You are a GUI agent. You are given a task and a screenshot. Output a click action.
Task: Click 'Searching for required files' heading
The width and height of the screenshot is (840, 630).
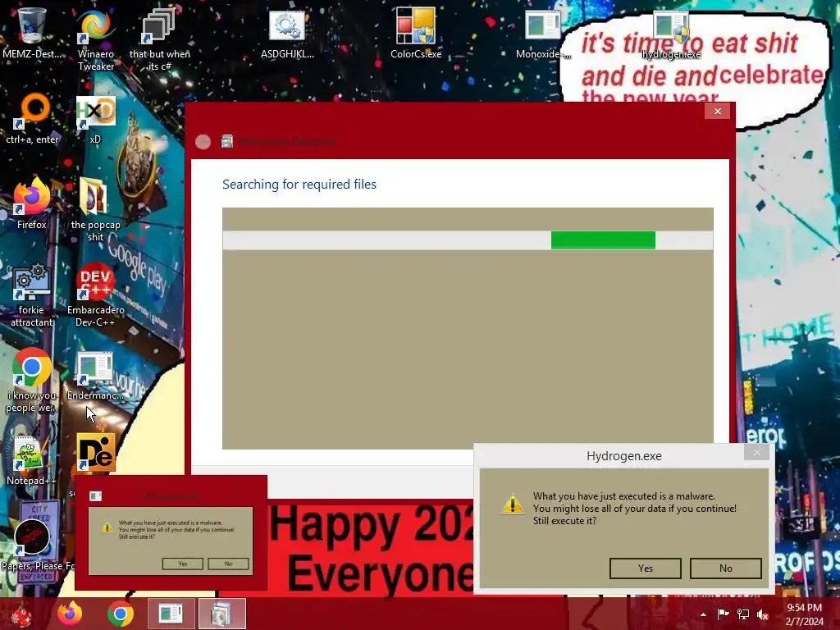pyautogui.click(x=299, y=185)
